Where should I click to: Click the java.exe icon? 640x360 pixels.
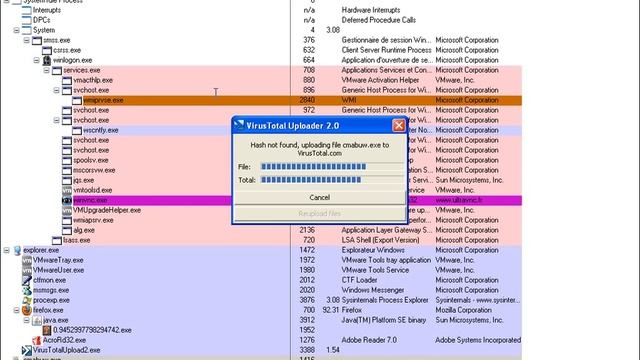pyautogui.click(x=37, y=320)
